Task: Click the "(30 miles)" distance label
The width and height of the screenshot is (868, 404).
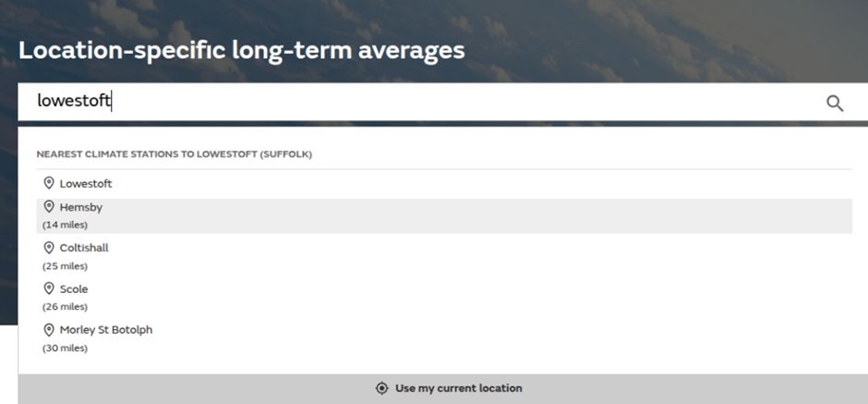Action: pyautogui.click(x=65, y=348)
